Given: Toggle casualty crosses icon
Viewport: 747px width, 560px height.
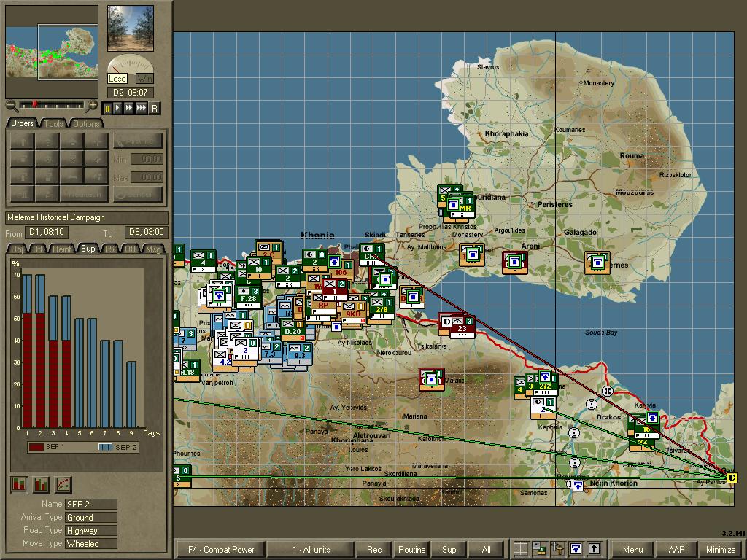Looking at the screenshot, I should pos(557,549).
